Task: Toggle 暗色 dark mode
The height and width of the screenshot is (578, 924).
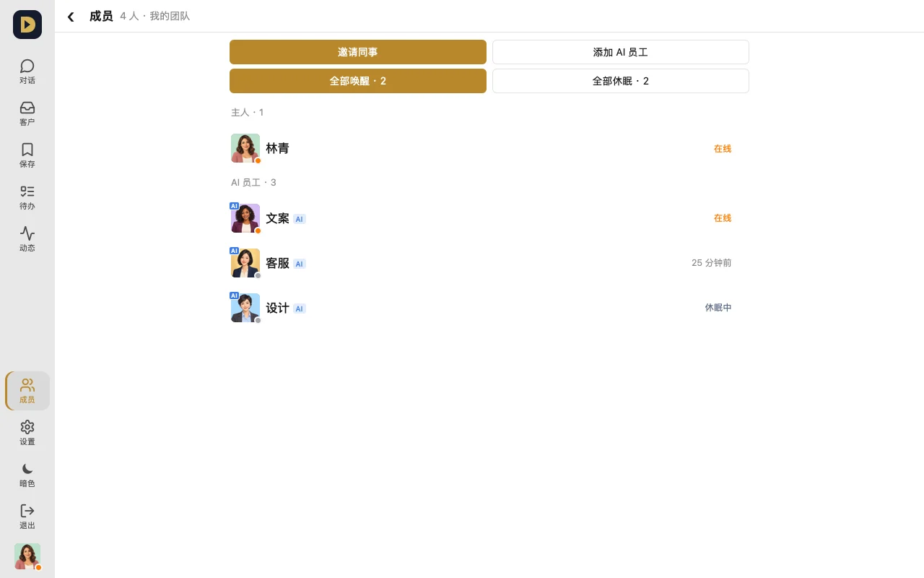Action: click(x=27, y=475)
